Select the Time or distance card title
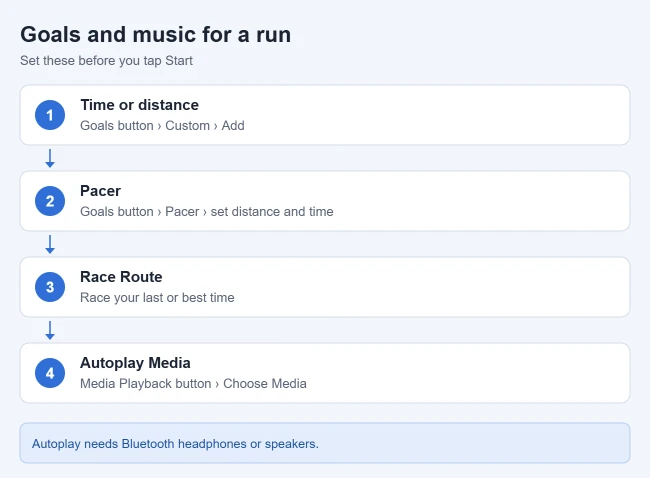Viewport: 650px width, 478px height. pos(139,105)
